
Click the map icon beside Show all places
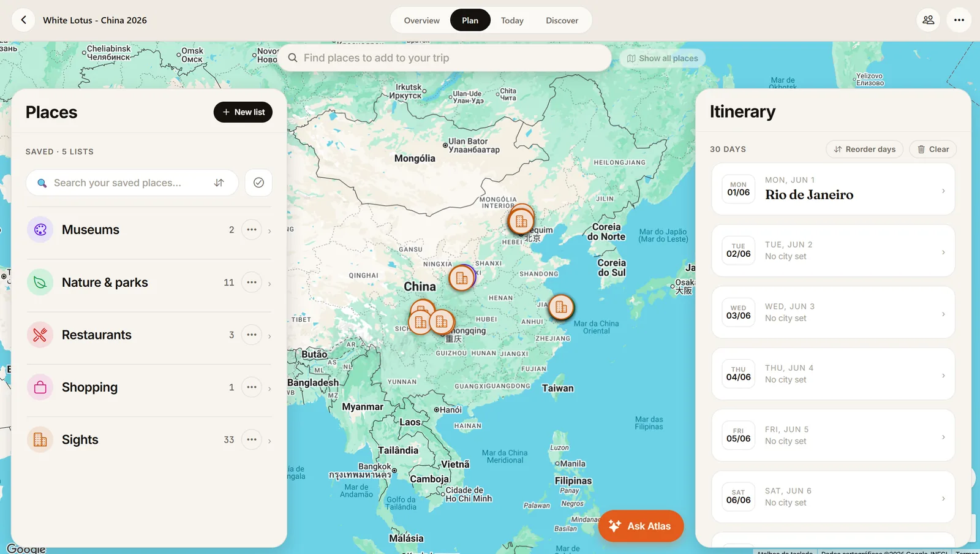point(631,58)
